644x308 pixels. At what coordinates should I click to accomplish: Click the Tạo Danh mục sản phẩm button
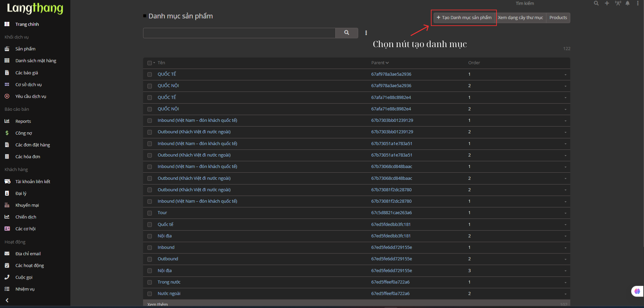click(x=464, y=18)
